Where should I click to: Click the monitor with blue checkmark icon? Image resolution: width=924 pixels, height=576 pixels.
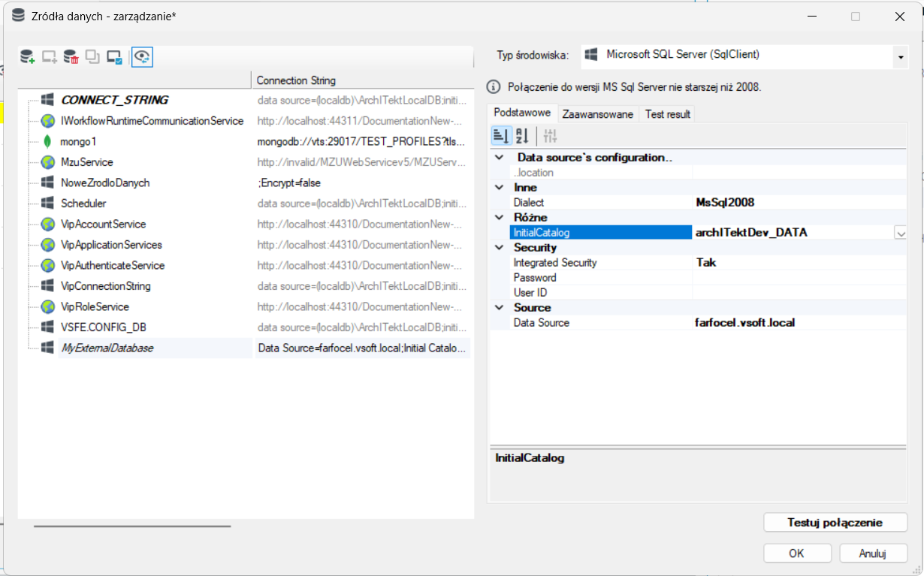[x=114, y=56]
